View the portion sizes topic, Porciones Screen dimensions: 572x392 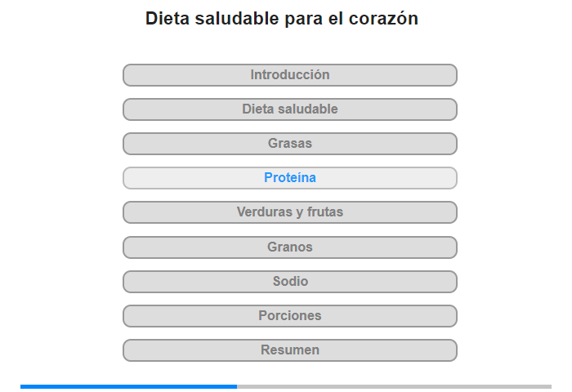pyautogui.click(x=289, y=316)
